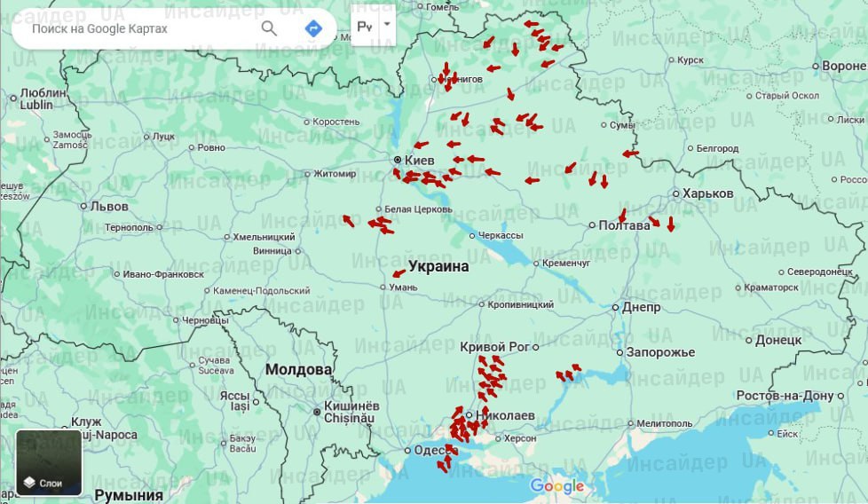Image resolution: width=868 pixels, height=504 pixels.
Task: Click the Dnepr city dot marker
Action: 615,308
